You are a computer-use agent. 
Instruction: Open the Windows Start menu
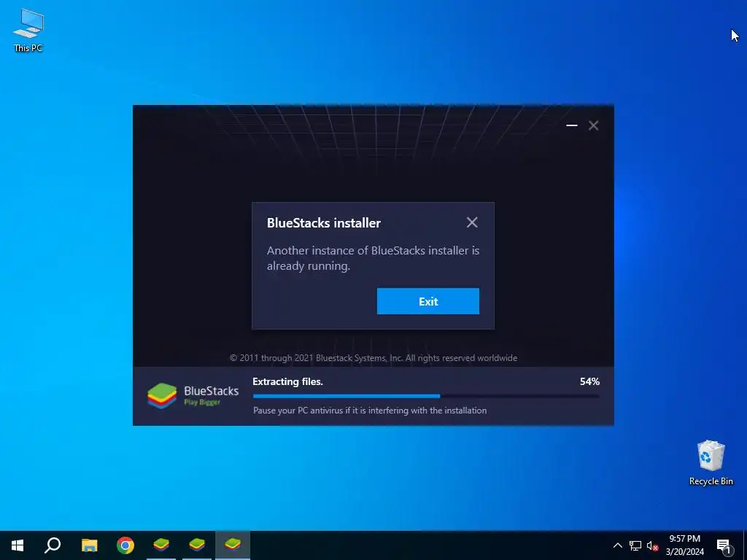click(18, 545)
